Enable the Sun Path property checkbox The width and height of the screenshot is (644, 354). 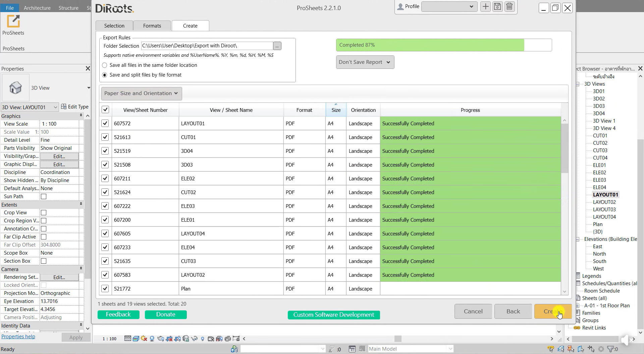point(44,196)
